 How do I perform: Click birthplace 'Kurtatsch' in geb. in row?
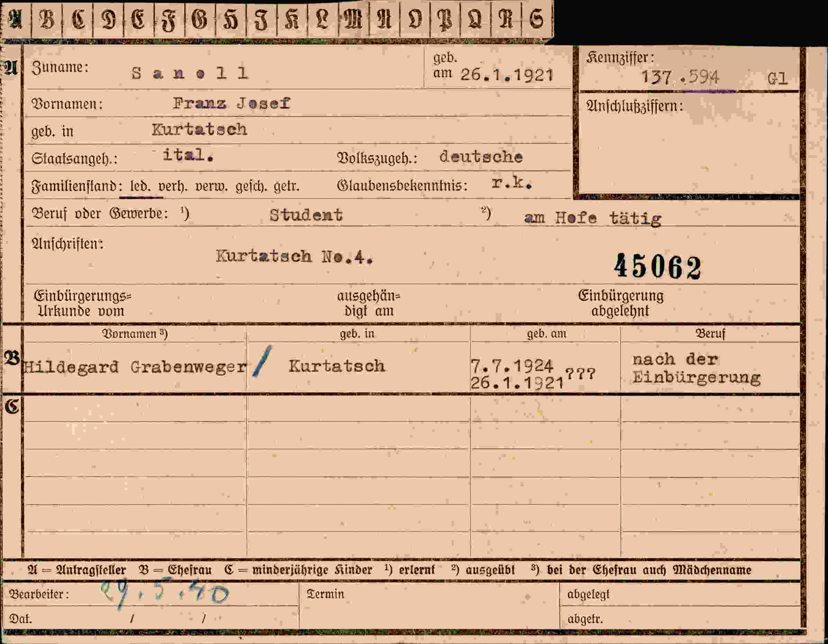point(200,130)
